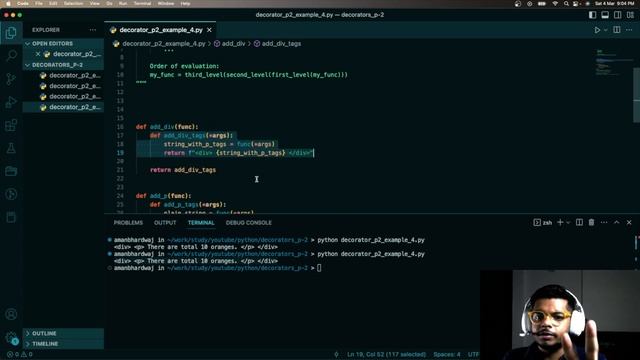Open the Terminal menu in menu bar

pos(142,3)
